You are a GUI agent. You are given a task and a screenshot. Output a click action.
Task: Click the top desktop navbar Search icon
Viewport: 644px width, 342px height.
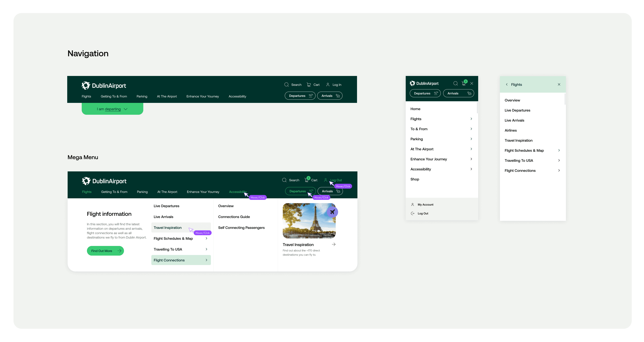[x=287, y=85]
